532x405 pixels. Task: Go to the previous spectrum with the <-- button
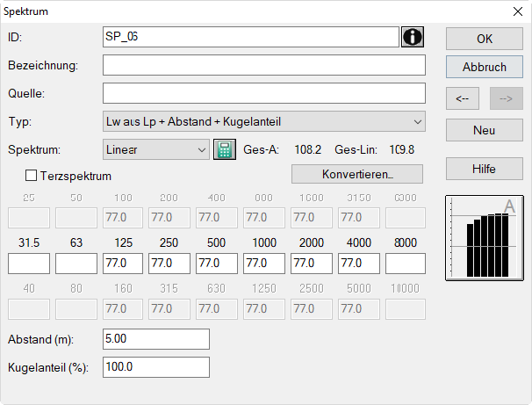[463, 98]
